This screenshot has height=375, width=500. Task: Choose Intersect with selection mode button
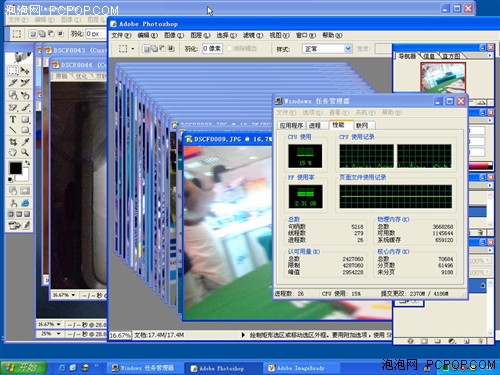pos(171,49)
